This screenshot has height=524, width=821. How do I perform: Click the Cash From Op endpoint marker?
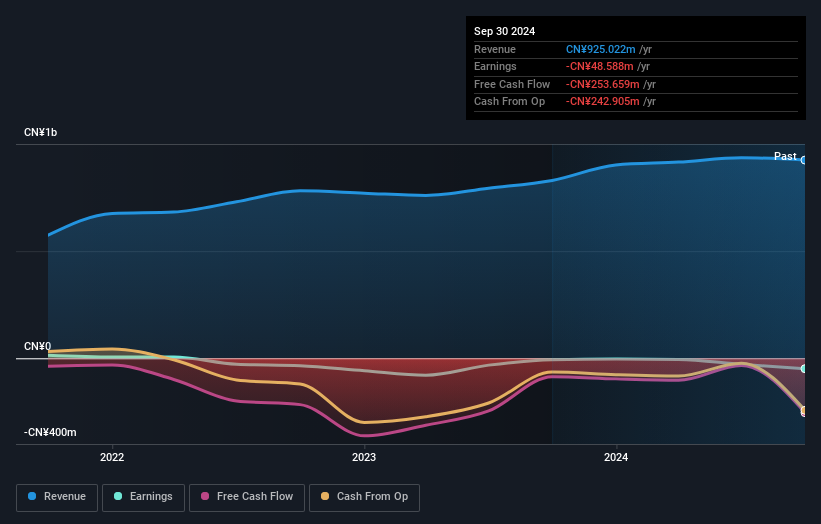(x=804, y=410)
